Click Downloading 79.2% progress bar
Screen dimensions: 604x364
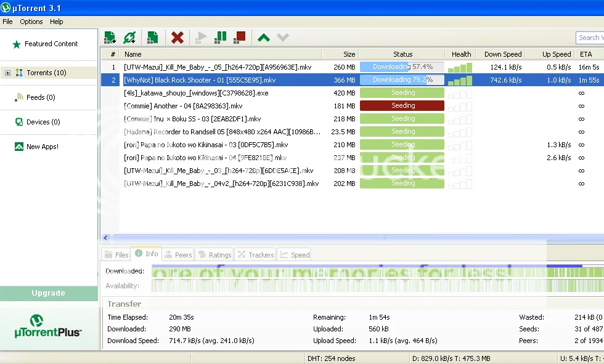tap(402, 80)
